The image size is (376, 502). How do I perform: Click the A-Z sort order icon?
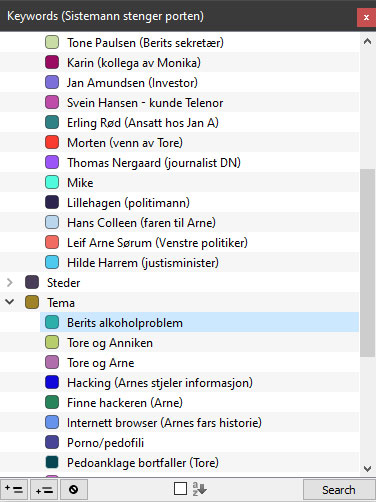[x=199, y=489]
